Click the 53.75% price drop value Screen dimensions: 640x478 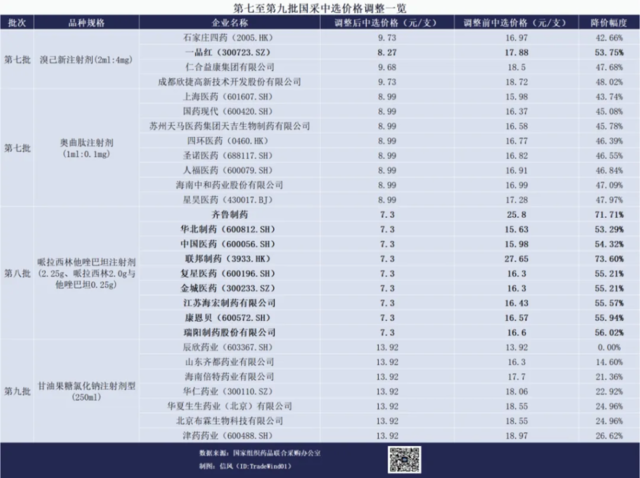609,52
